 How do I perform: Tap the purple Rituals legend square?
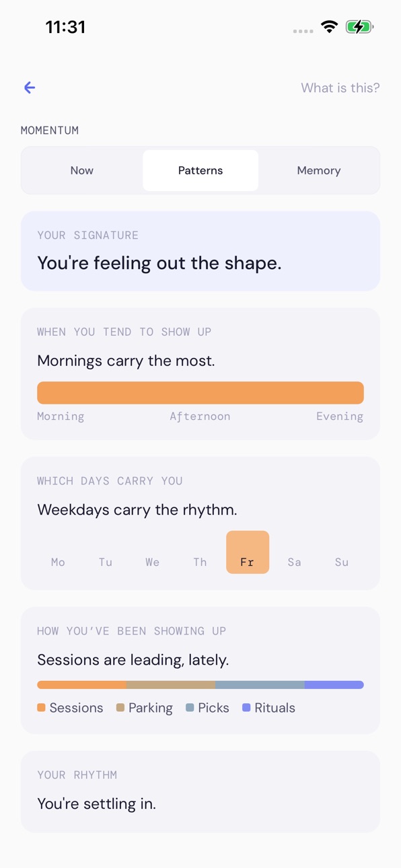click(246, 708)
